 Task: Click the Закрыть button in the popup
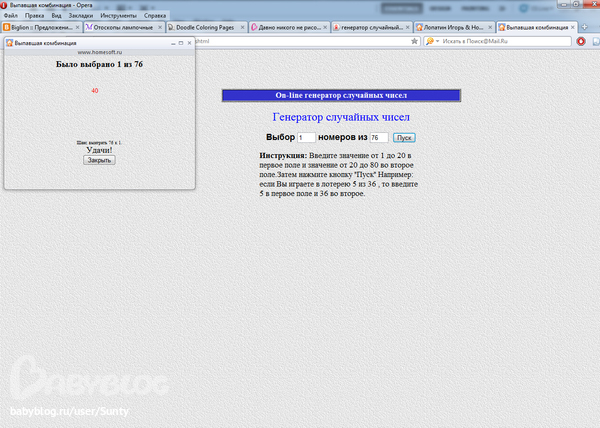coord(100,160)
